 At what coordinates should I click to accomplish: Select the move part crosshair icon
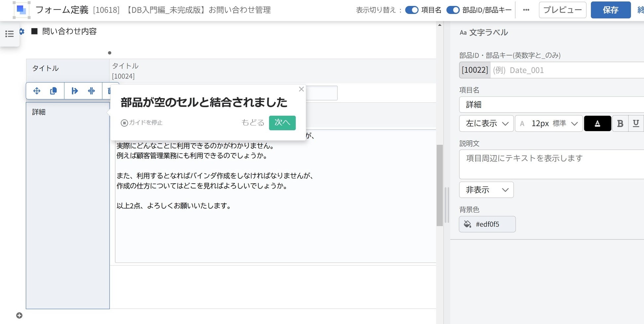pos(37,91)
